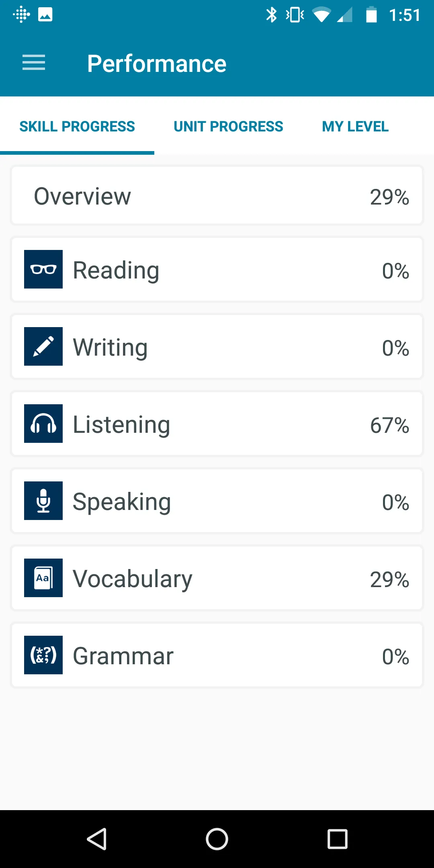The height and width of the screenshot is (868, 434).
Task: Tap the Vocabulary book icon
Action: (43, 578)
